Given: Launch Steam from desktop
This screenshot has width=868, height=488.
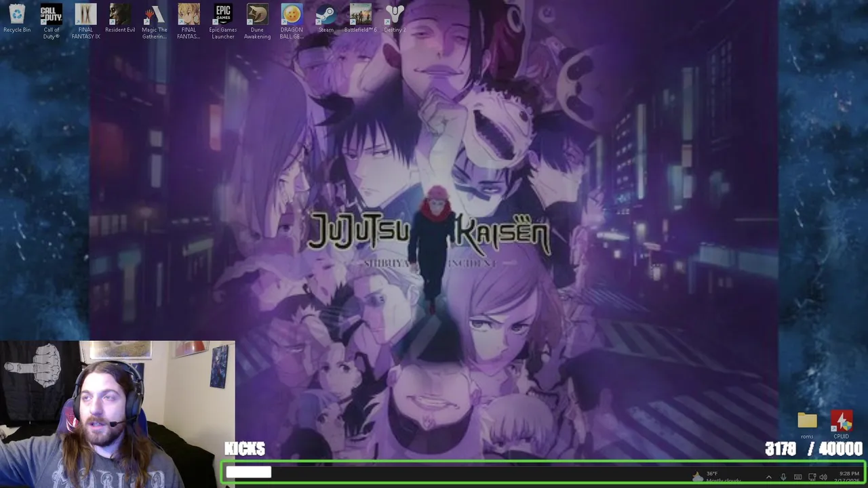Looking at the screenshot, I should [326, 19].
